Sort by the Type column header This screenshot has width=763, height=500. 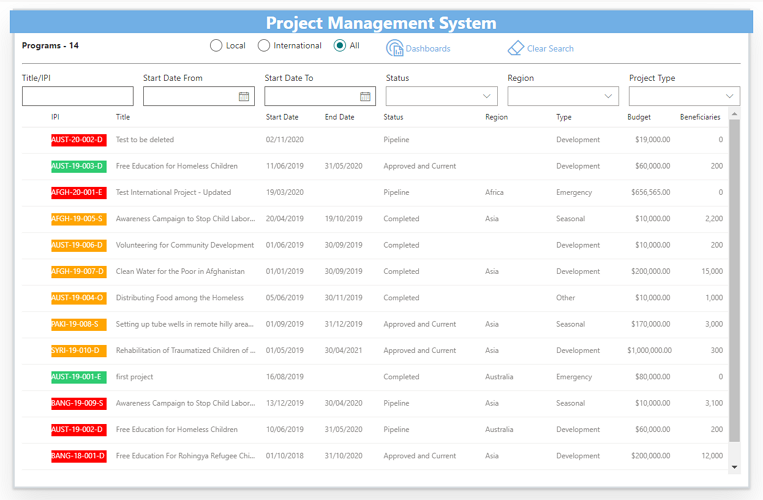563,117
